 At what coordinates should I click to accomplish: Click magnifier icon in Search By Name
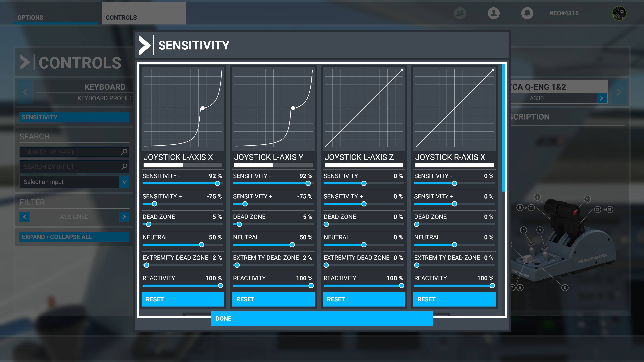tap(124, 152)
